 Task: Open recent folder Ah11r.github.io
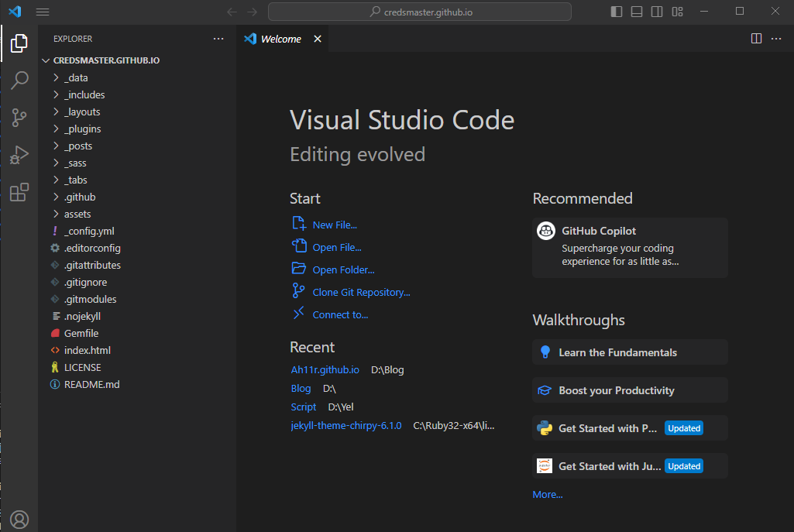(x=325, y=370)
